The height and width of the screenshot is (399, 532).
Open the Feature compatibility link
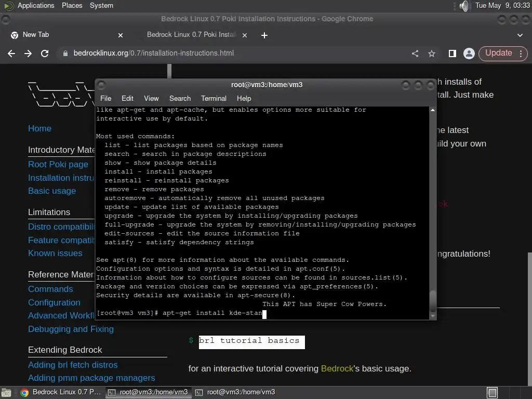click(x=61, y=240)
